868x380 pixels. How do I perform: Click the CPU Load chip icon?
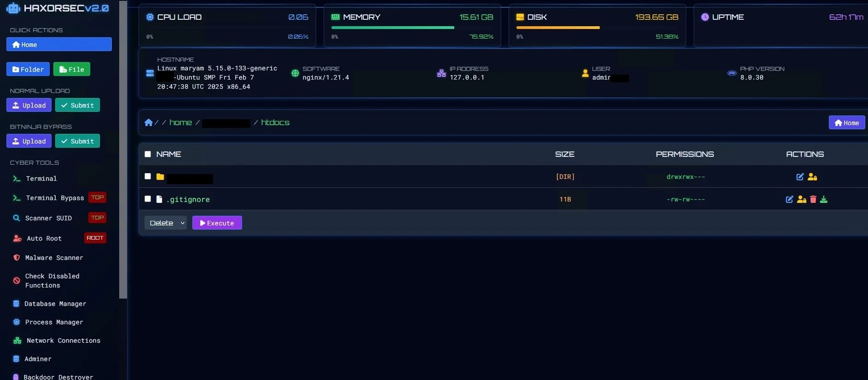150,17
